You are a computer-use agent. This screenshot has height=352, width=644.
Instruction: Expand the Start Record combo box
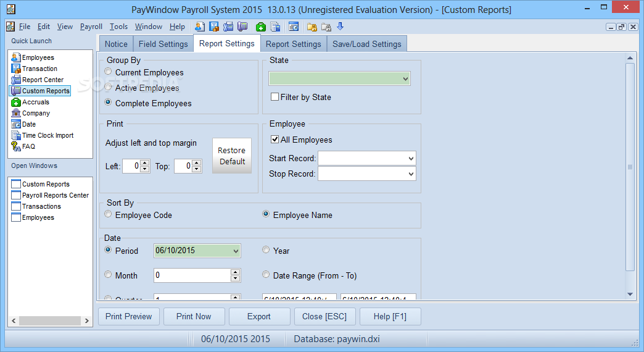click(x=411, y=158)
